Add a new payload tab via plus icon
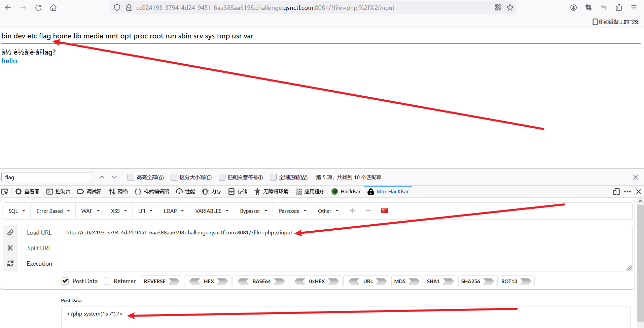This screenshot has height=328, width=644. pyautogui.click(x=352, y=210)
